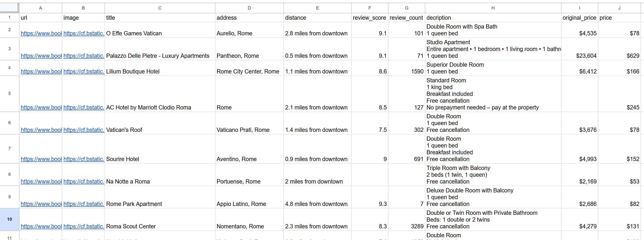This screenshot has width=644, height=240.
Task: Open booking URL link in Roma Scout Center row
Action: [x=41, y=226]
